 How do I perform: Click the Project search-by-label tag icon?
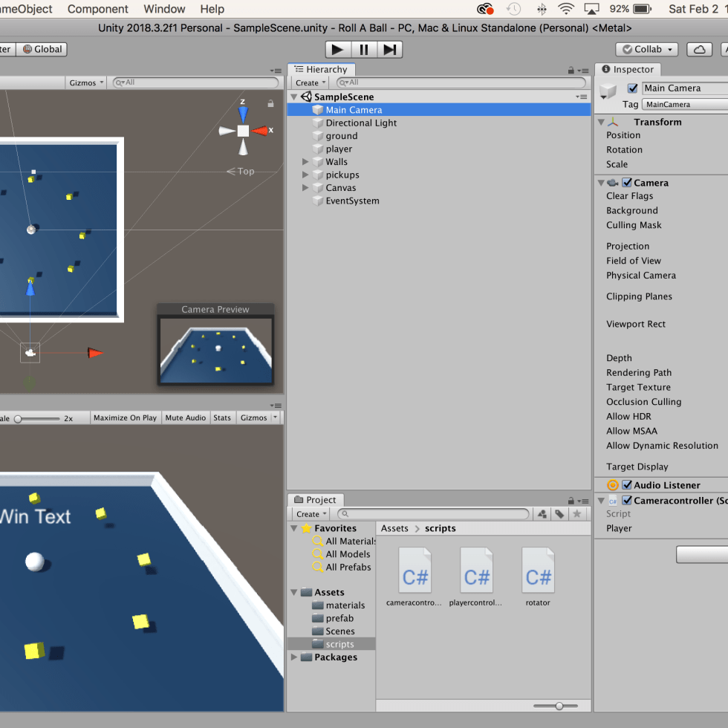click(x=559, y=514)
